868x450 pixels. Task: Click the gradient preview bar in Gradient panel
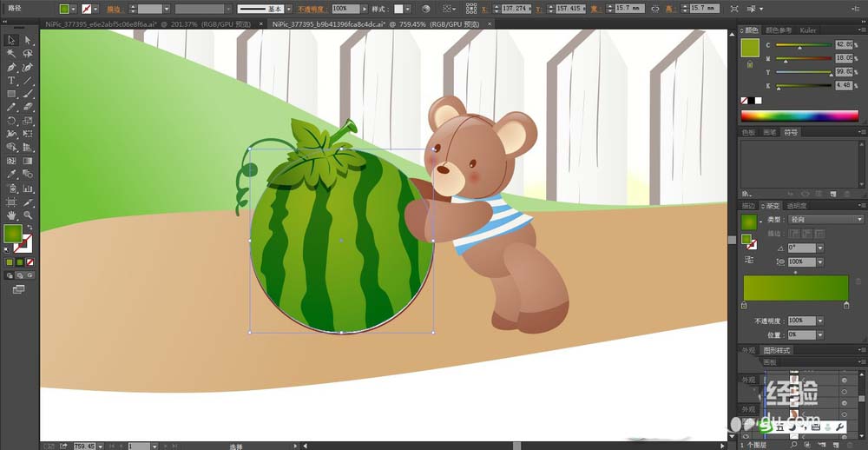pos(795,288)
